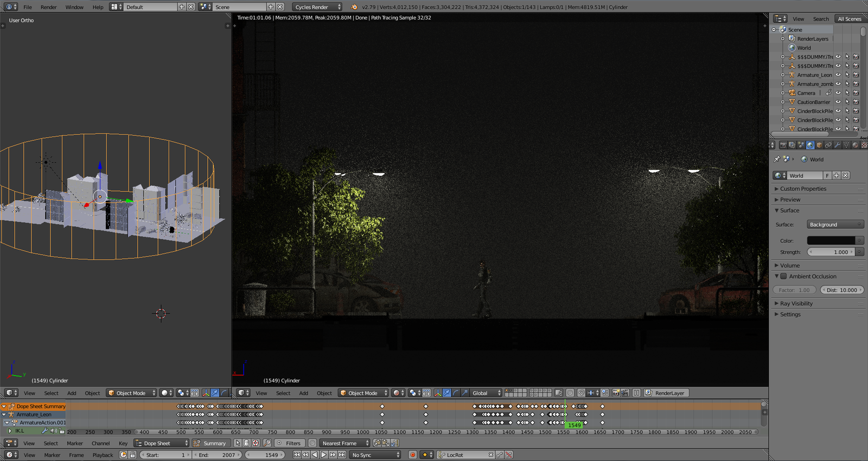
Task: Click copy keyframes icon in dope sheet header
Action: 377,443
